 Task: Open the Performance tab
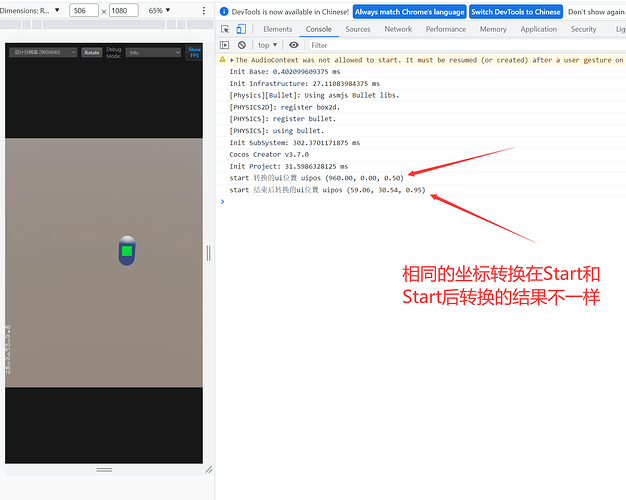(x=446, y=29)
